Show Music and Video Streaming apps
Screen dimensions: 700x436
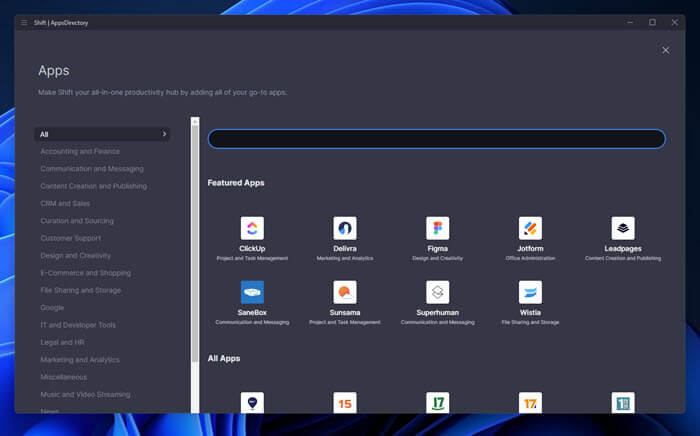[85, 394]
